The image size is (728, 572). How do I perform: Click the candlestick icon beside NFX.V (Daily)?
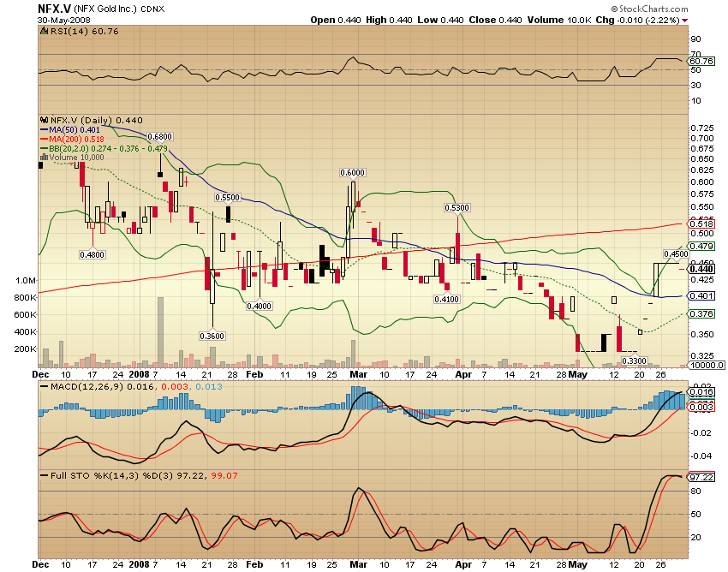(x=44, y=120)
